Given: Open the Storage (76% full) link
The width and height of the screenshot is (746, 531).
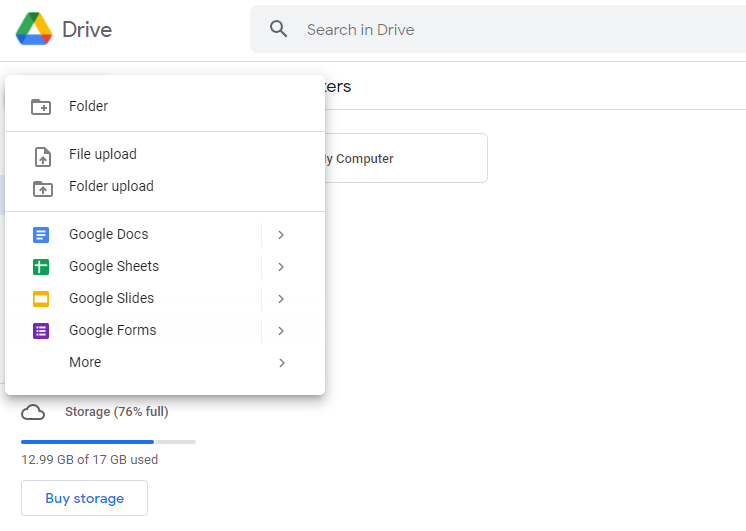Looking at the screenshot, I should (x=117, y=412).
